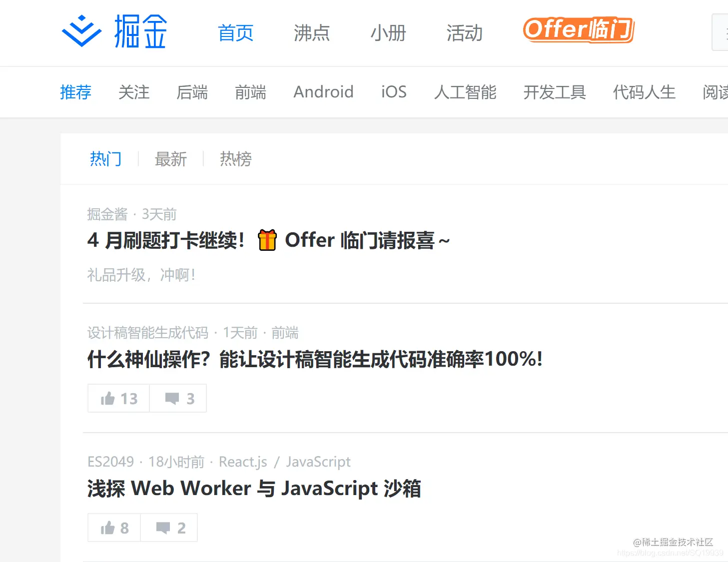Open article 浅探 Web Worker title
Image resolution: width=728 pixels, height=562 pixels.
254,489
